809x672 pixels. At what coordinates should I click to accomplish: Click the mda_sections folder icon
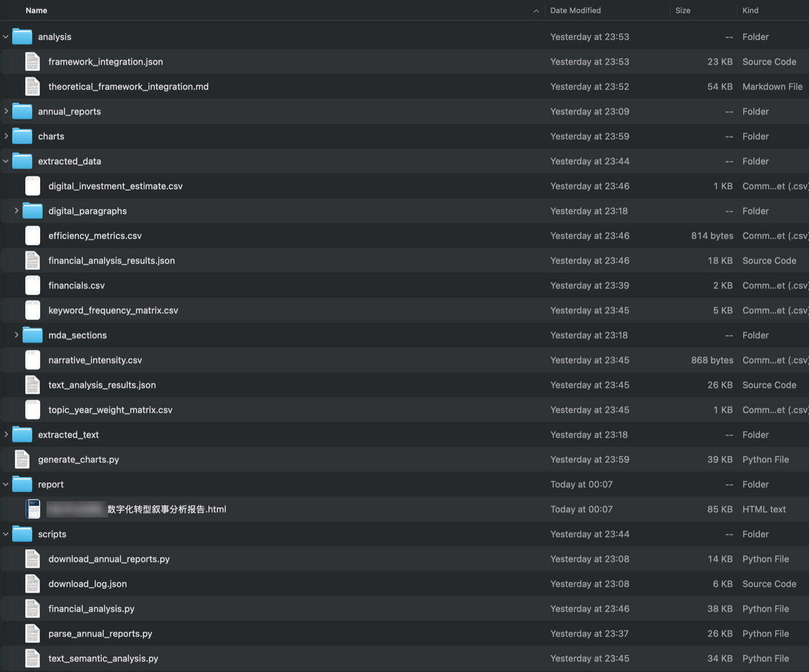pyautogui.click(x=33, y=335)
